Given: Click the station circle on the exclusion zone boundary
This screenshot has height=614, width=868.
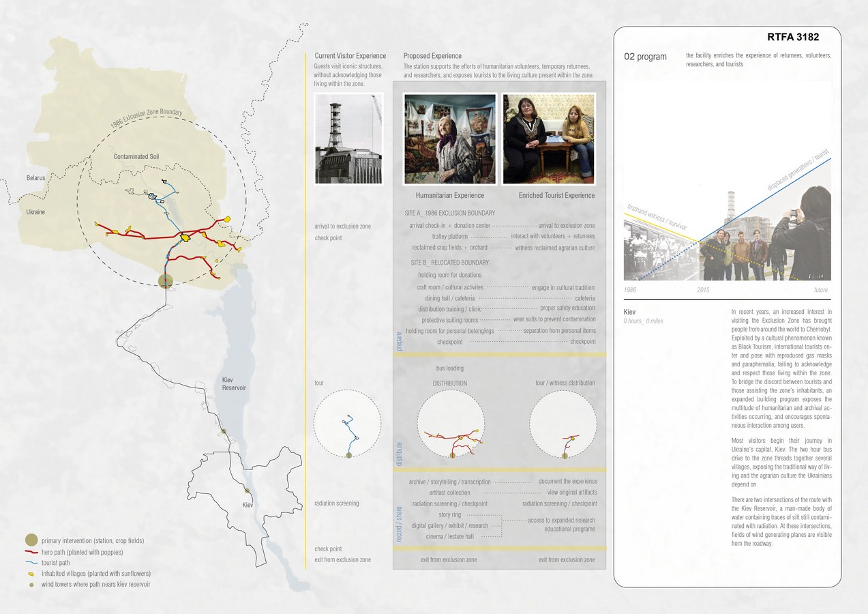Looking at the screenshot, I should [x=164, y=280].
